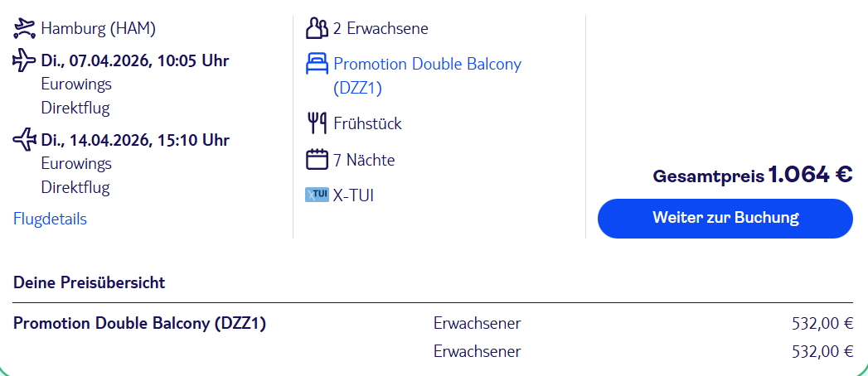Click the departure airport transfer icon
868x376 pixels.
[25, 29]
